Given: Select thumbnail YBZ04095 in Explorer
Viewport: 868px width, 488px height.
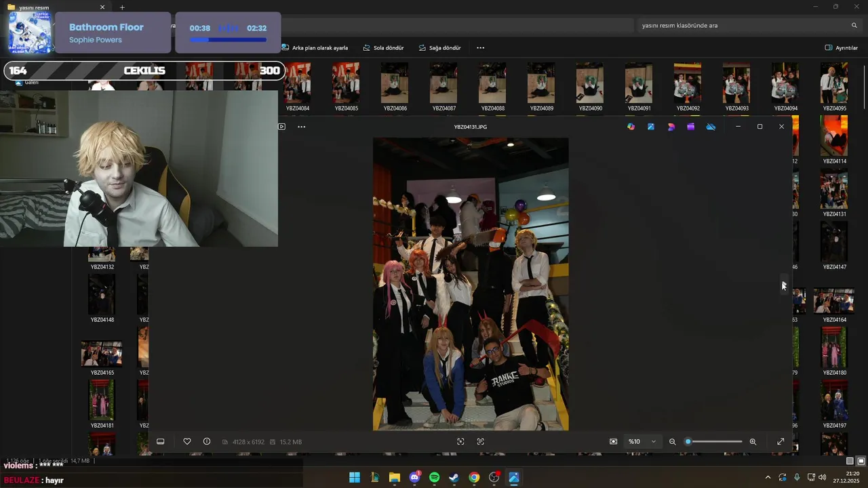Looking at the screenshot, I should (x=834, y=87).
